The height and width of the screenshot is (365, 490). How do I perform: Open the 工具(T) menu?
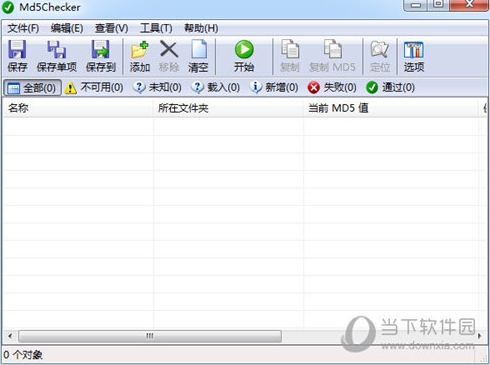[156, 28]
